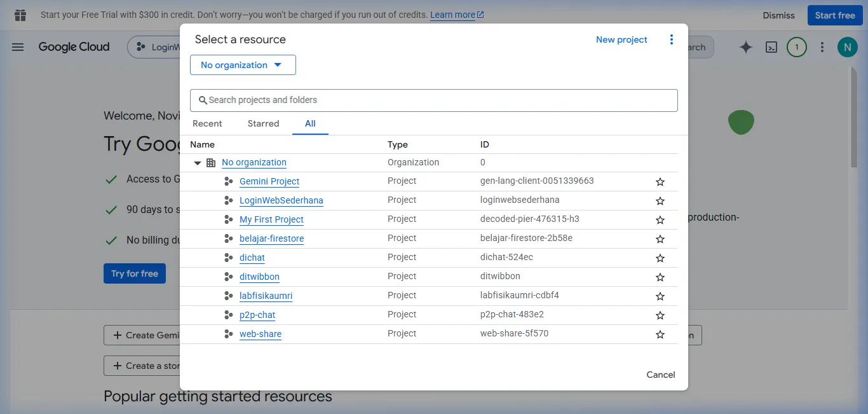Select the ditwibbon project link
The height and width of the screenshot is (414, 868).
[x=259, y=277]
